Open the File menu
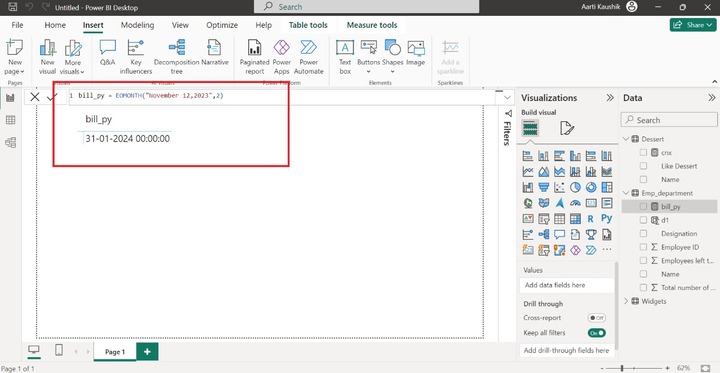This screenshot has height=373, width=720. pyautogui.click(x=17, y=25)
